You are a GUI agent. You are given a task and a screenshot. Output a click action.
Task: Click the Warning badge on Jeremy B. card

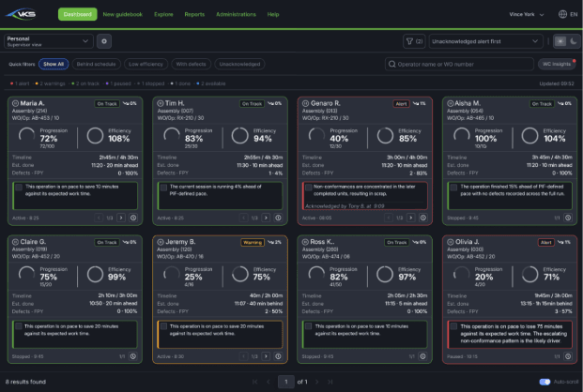pyautogui.click(x=253, y=242)
